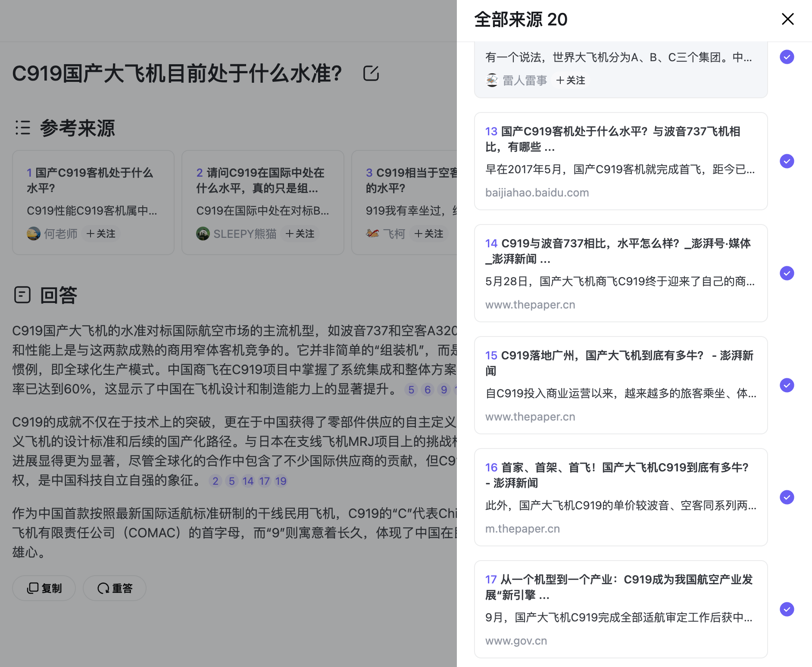Uncheck source 15 C919落地广州 checkbox
This screenshot has height=667, width=812.
(787, 385)
